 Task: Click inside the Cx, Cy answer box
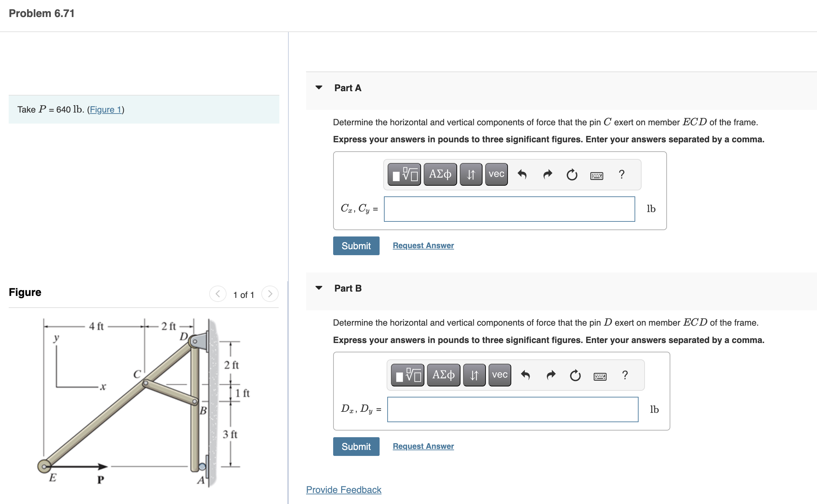click(x=509, y=209)
